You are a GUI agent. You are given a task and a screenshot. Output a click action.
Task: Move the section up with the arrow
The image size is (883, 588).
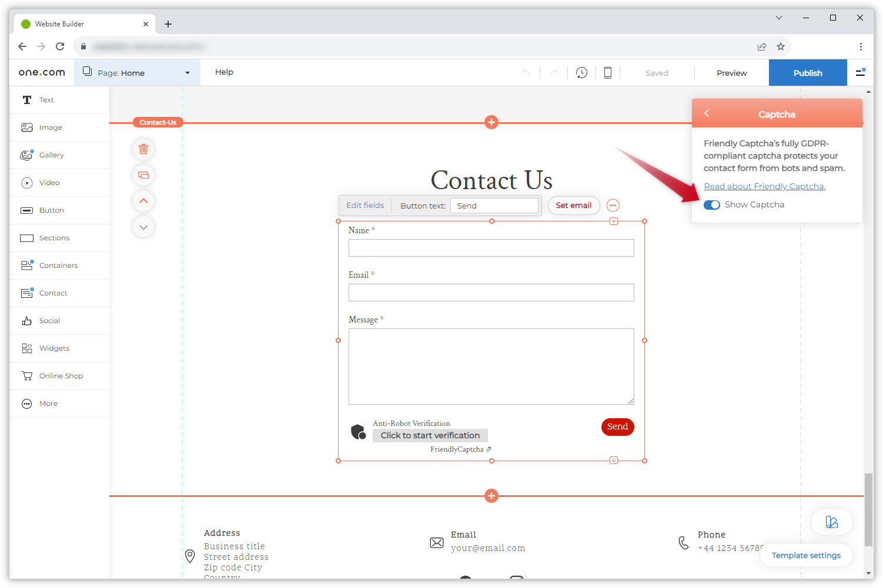click(x=143, y=201)
